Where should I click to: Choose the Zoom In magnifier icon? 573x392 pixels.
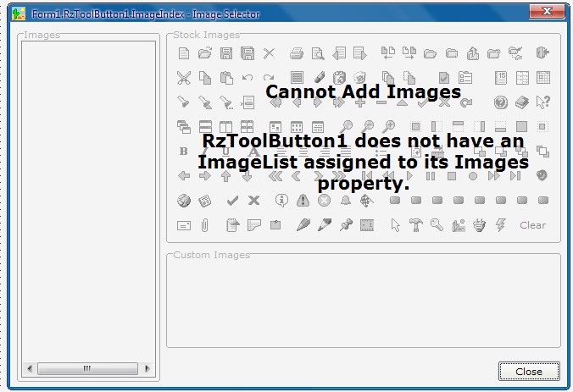(x=389, y=127)
